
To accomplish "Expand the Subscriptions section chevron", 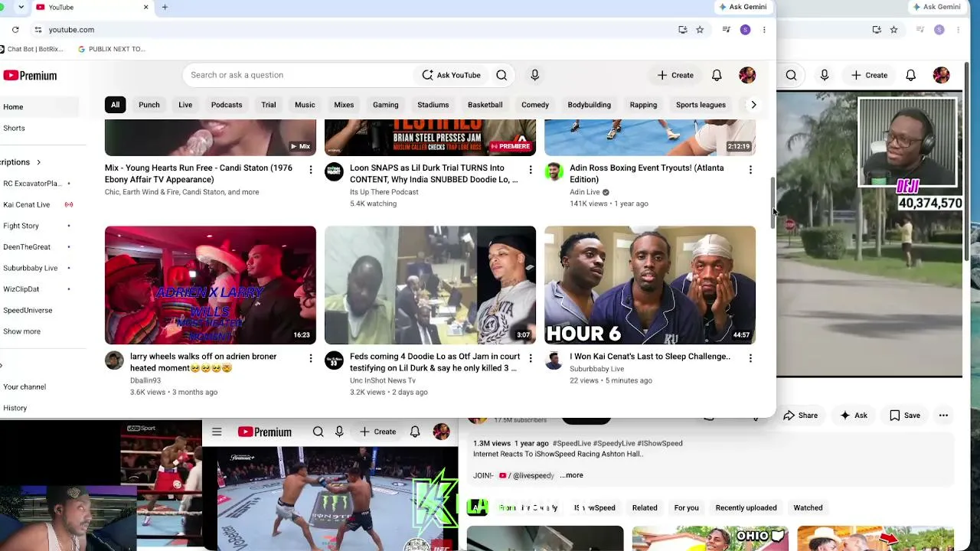I will [38, 162].
